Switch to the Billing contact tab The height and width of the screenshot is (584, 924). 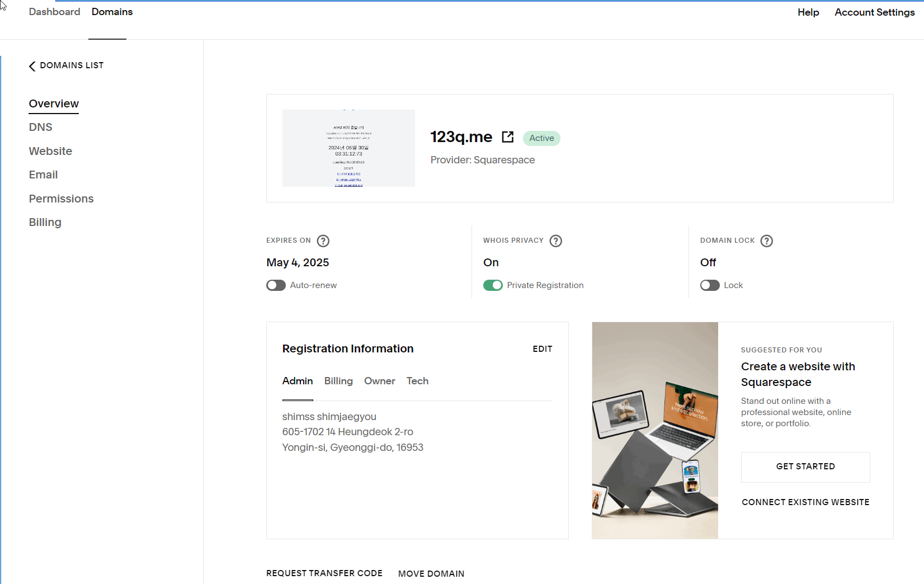point(339,381)
